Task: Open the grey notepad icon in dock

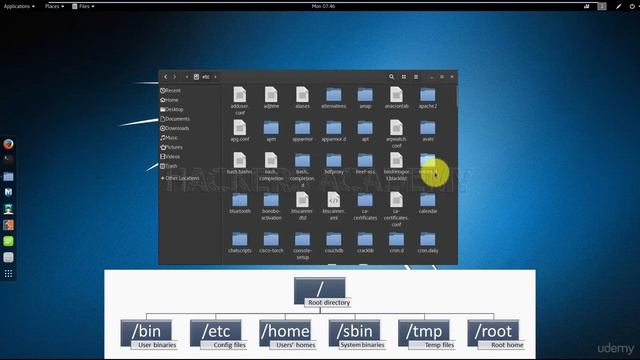Action: click(8, 258)
